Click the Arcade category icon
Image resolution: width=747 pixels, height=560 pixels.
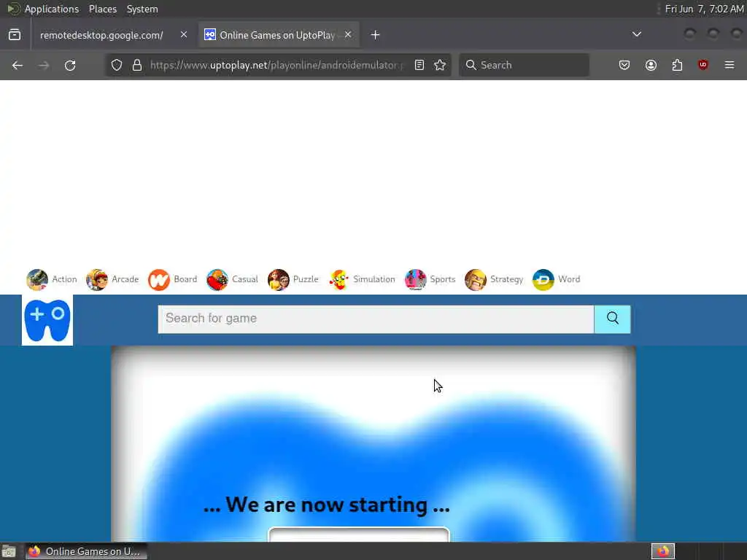pyautogui.click(x=97, y=279)
